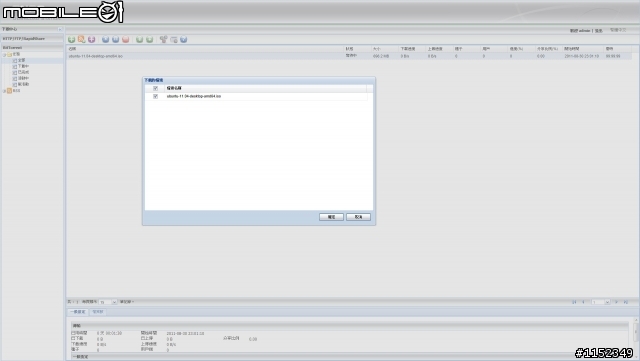Click the first green priority arrow icon
This screenshot has height=361, width=640.
[140, 40]
